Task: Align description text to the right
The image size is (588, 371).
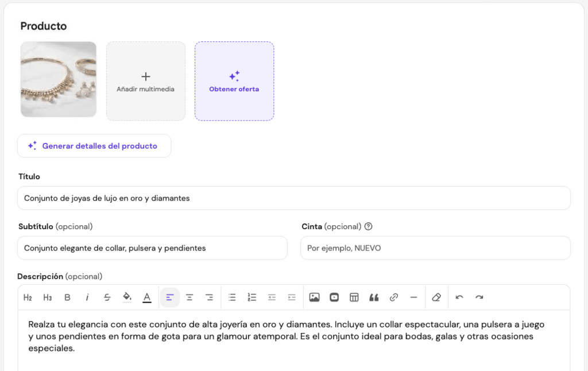Action: [209, 297]
